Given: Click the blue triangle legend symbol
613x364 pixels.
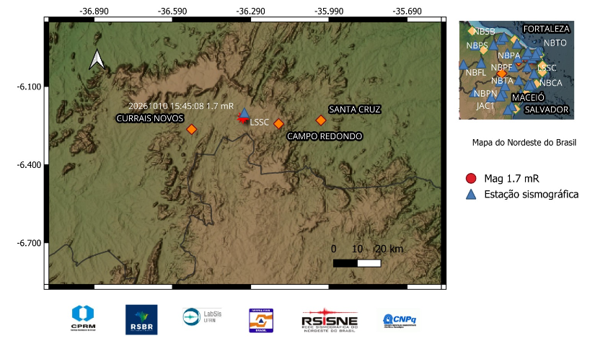Looking at the screenshot, I should pos(471,195).
